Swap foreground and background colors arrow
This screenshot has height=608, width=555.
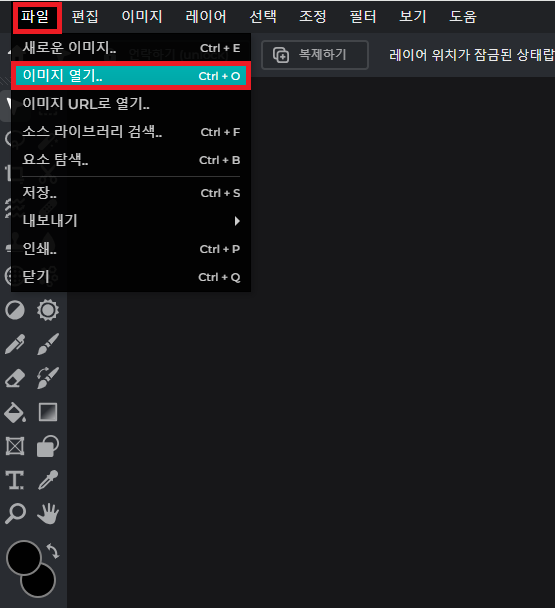(x=53, y=551)
